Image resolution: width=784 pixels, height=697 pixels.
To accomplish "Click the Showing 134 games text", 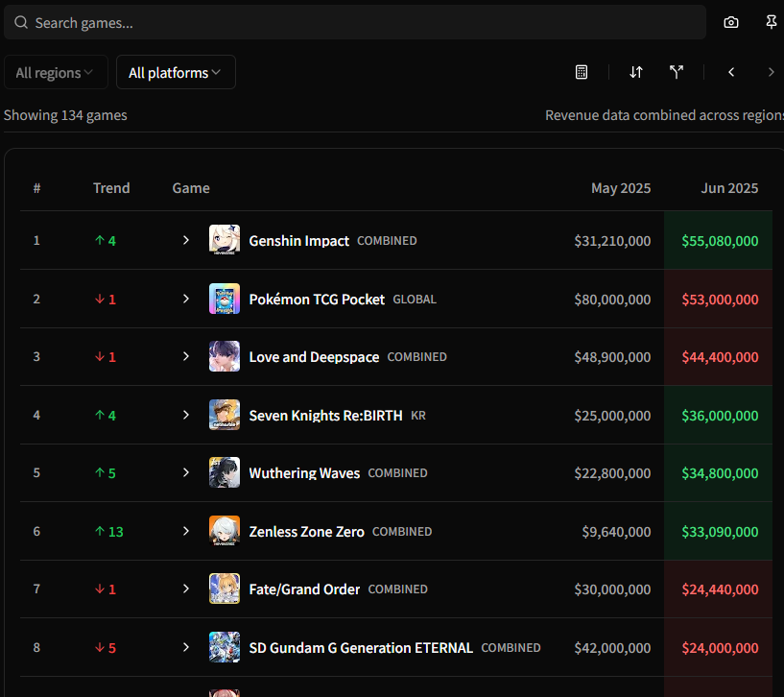I will (65, 115).
